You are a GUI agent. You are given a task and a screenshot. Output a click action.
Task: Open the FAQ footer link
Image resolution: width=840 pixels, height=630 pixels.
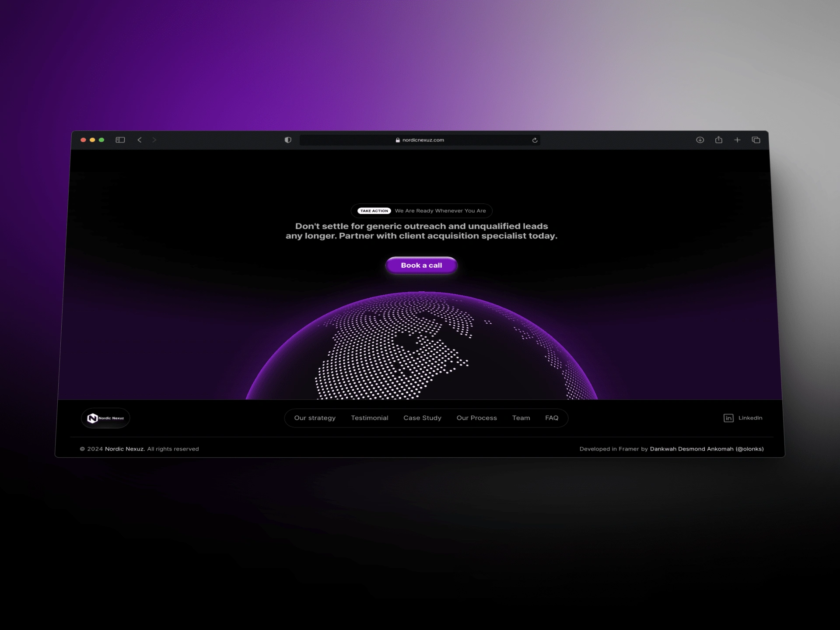coord(552,418)
